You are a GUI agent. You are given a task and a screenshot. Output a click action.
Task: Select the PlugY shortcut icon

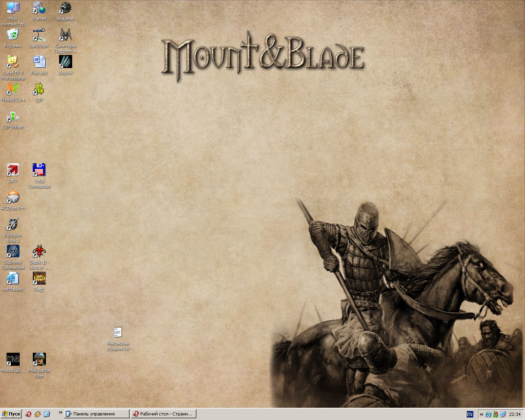click(x=39, y=282)
